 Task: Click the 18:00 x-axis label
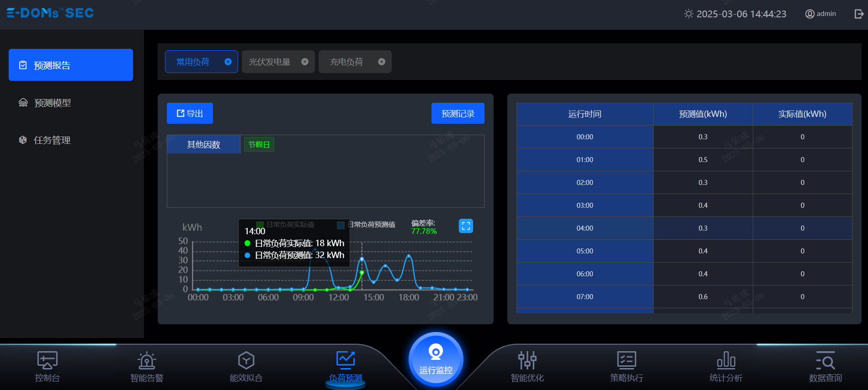[x=409, y=297]
